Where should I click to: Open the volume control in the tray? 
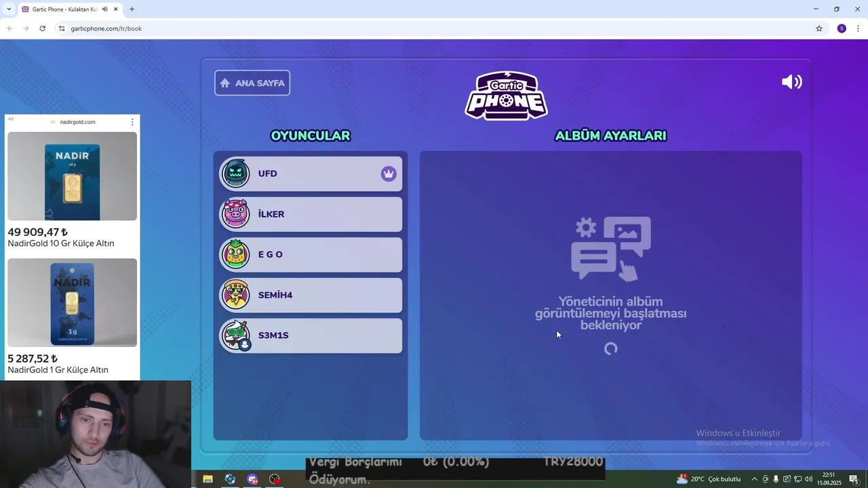point(808,479)
